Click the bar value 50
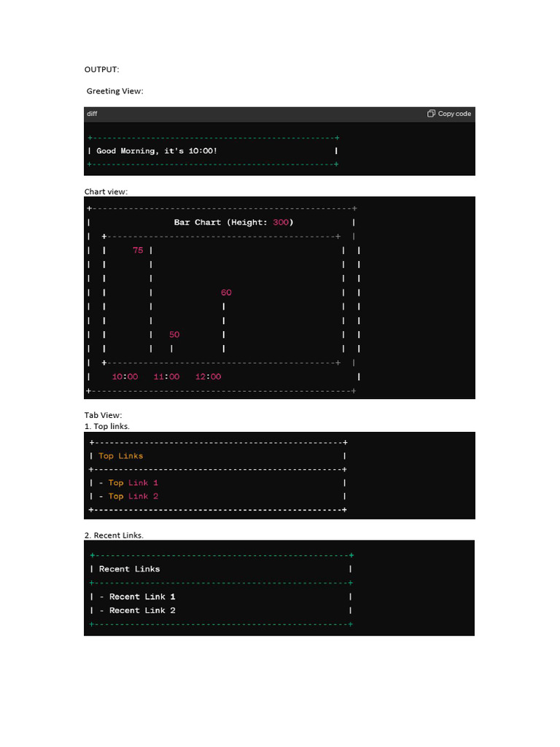Image resolution: width=560 pixels, height=747 pixels. pyautogui.click(x=174, y=334)
